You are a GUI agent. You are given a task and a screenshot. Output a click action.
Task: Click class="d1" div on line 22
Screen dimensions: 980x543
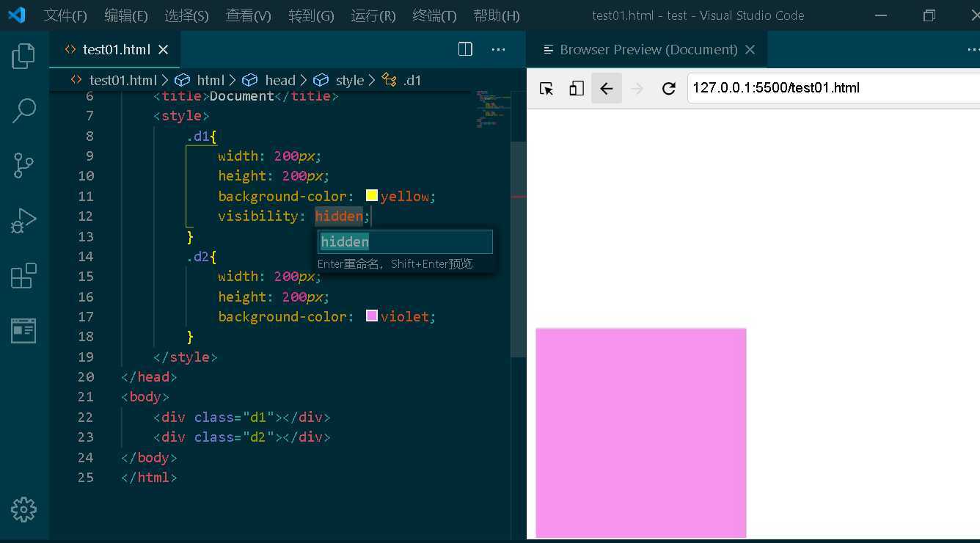pos(242,417)
